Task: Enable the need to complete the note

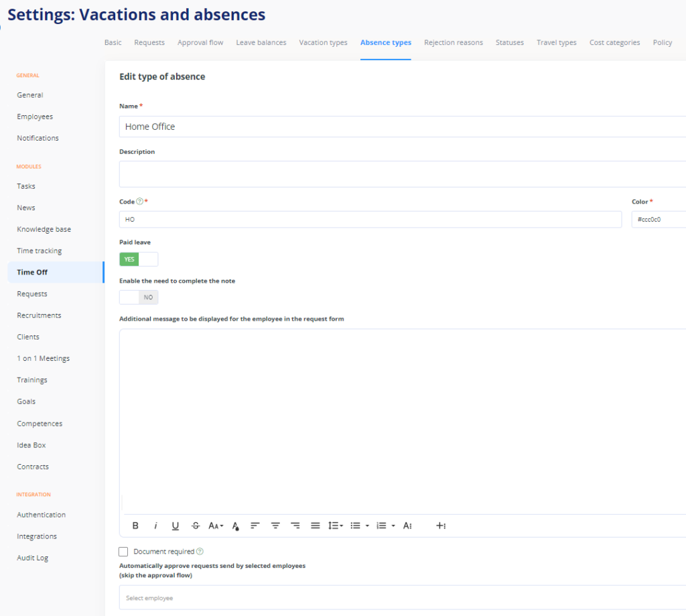Action: click(x=139, y=297)
